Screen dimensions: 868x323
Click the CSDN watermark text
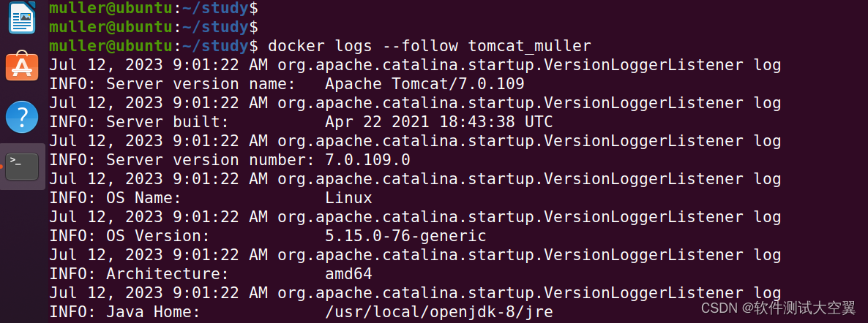click(x=777, y=308)
